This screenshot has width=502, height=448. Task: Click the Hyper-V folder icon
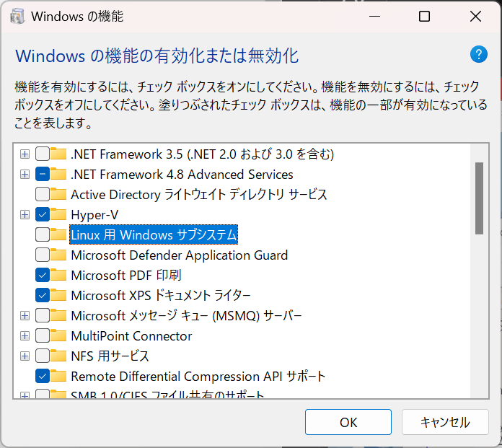click(58, 214)
